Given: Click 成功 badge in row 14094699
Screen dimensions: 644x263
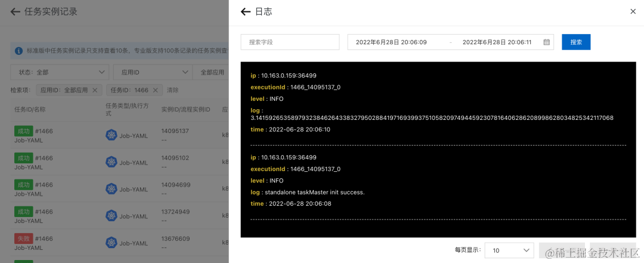Looking at the screenshot, I should click(23, 184).
